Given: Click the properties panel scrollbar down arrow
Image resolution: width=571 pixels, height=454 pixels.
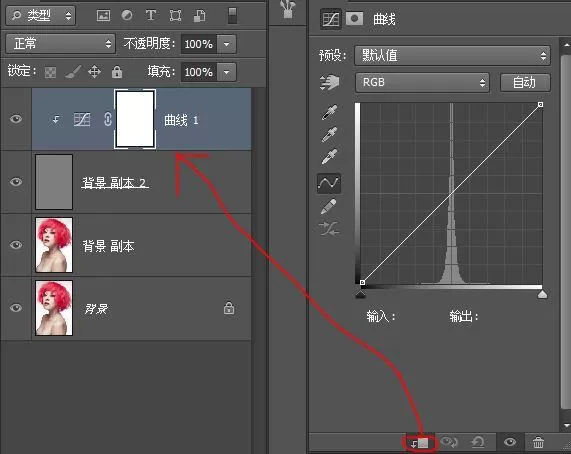Looking at the screenshot, I should [566, 425].
